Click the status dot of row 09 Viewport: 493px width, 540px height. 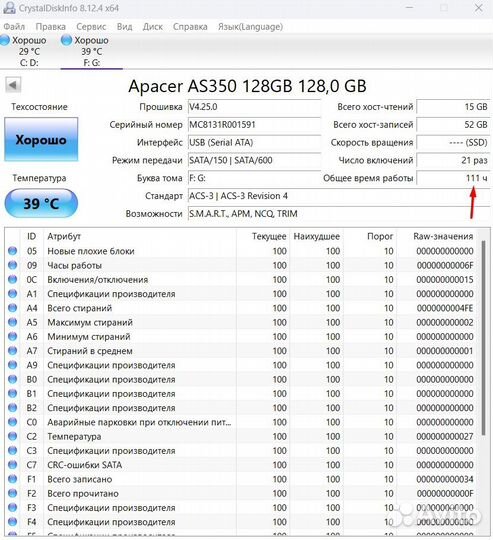(12, 265)
